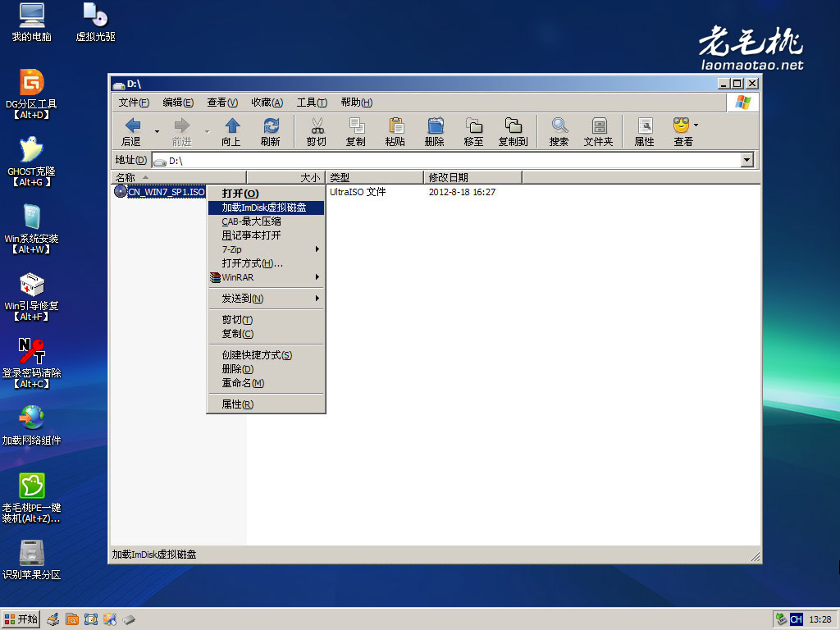Click the 移至 (Move to) toolbar icon

coord(473,132)
